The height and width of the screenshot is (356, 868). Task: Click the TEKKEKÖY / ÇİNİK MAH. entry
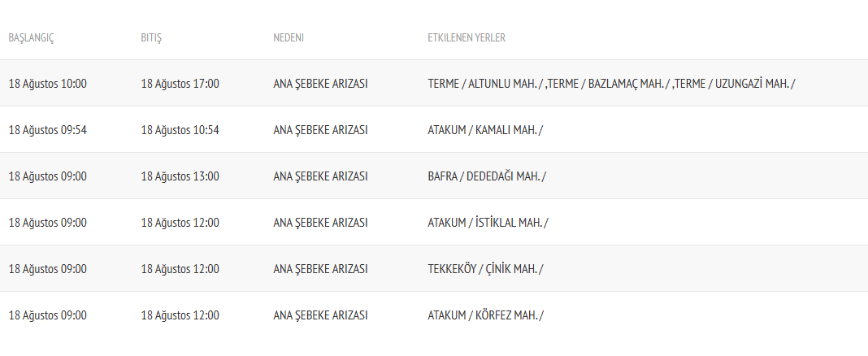[485, 269]
